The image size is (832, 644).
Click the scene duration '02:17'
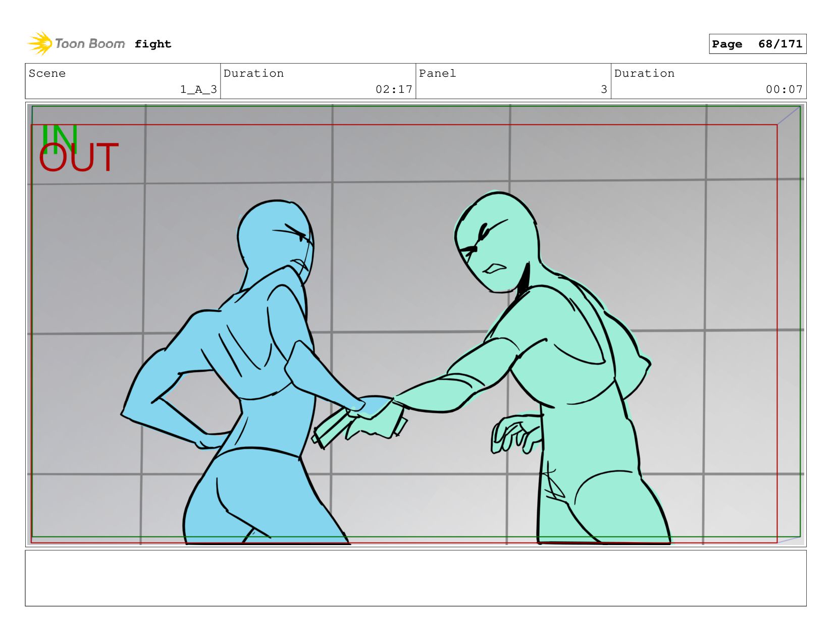(394, 89)
